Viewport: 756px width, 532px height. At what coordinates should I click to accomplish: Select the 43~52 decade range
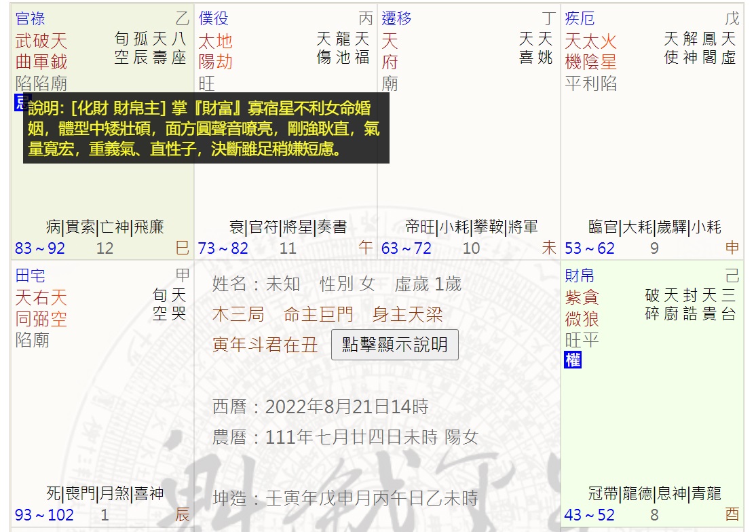coord(590,514)
